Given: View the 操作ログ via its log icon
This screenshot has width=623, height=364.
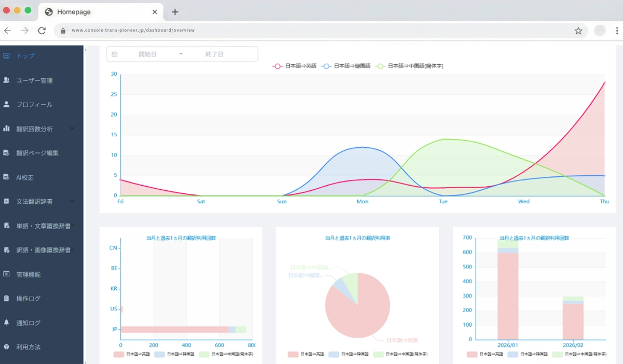Looking at the screenshot, I should 7,298.
